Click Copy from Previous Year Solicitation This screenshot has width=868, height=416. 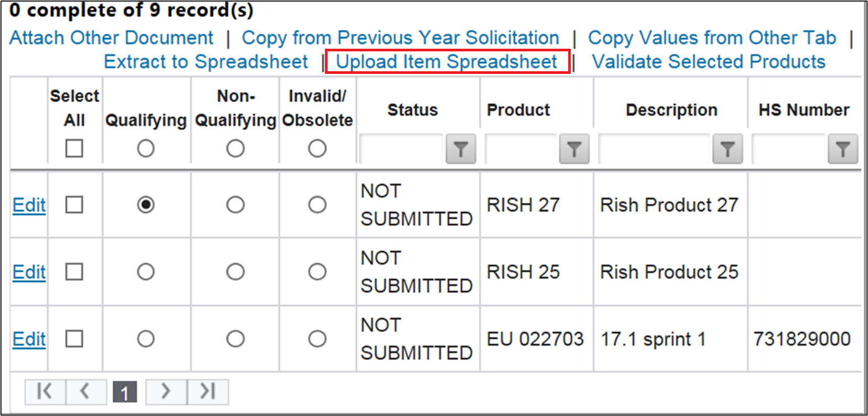click(400, 38)
